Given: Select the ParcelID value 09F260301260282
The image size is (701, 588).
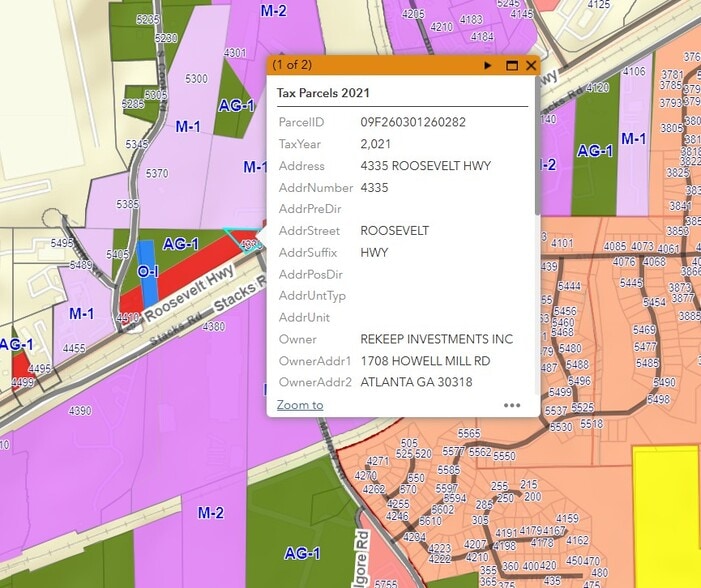Looking at the screenshot, I should pyautogui.click(x=413, y=122).
